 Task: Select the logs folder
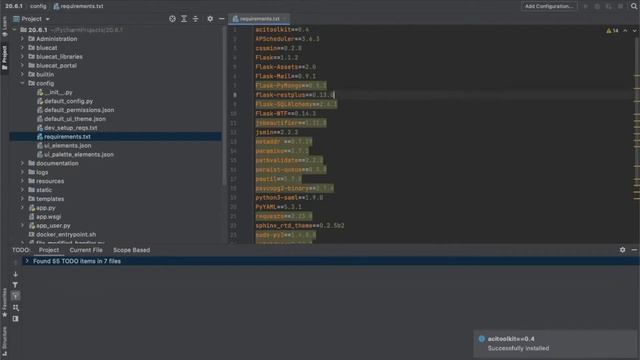click(38, 172)
